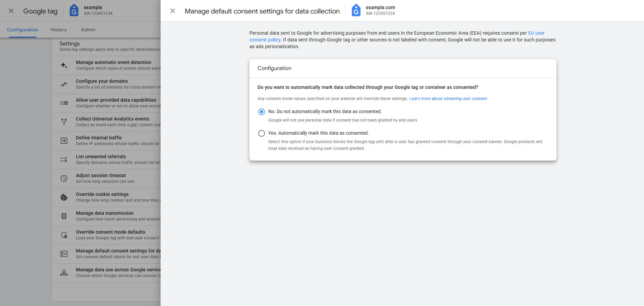Viewport: 644px width, 306px height.
Task: Switch to the History tab
Action: (x=59, y=30)
